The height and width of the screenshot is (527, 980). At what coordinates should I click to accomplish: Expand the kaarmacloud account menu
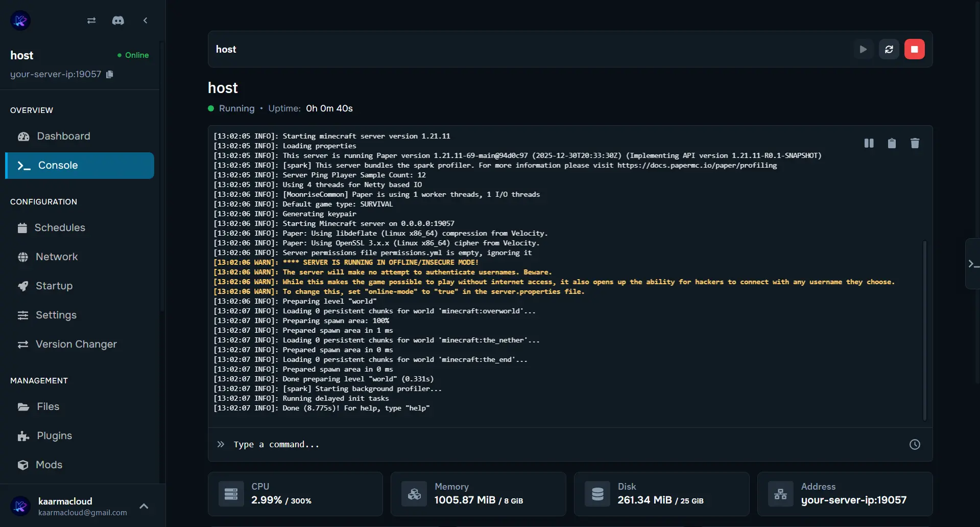[x=144, y=506]
